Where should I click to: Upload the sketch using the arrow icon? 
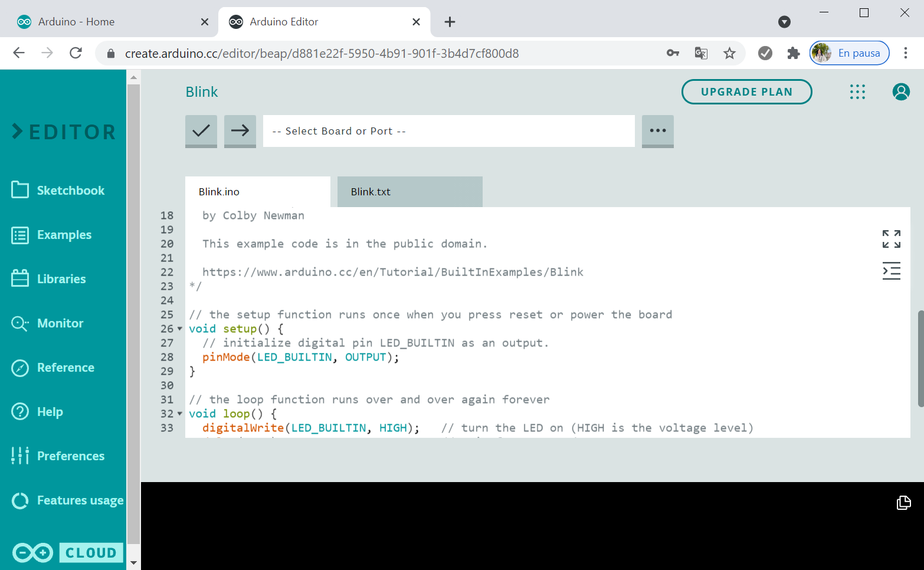click(240, 131)
